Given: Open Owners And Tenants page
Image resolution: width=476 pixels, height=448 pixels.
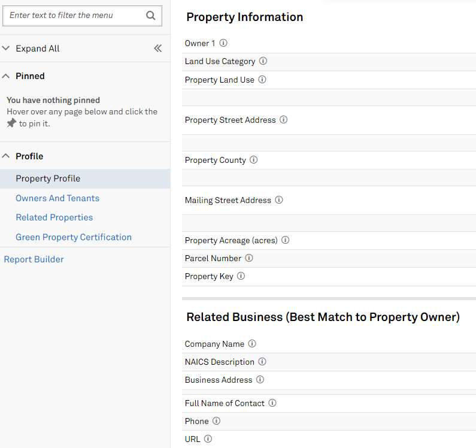Looking at the screenshot, I should (57, 198).
